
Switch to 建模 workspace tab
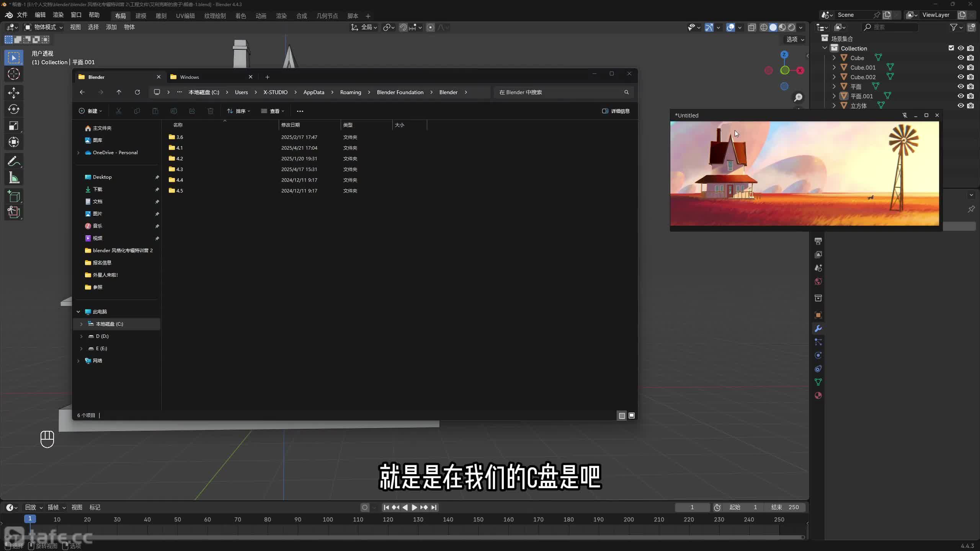[x=141, y=16]
